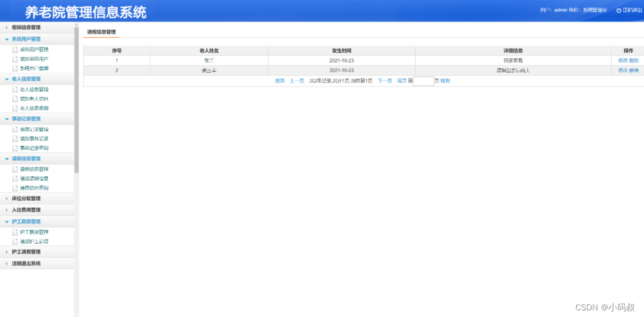The width and height of the screenshot is (644, 317).
Task: Collapse the 老人信息管理 section arrow
Action: tap(7, 79)
